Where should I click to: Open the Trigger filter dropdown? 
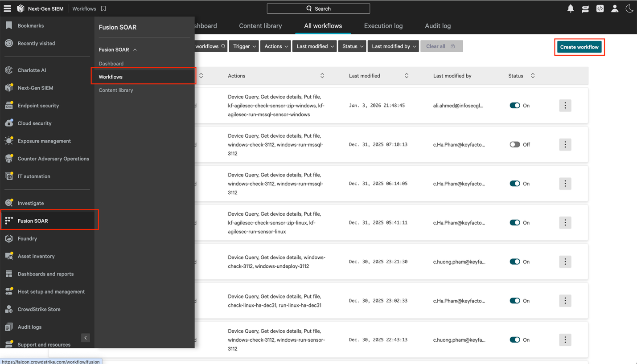click(x=243, y=46)
